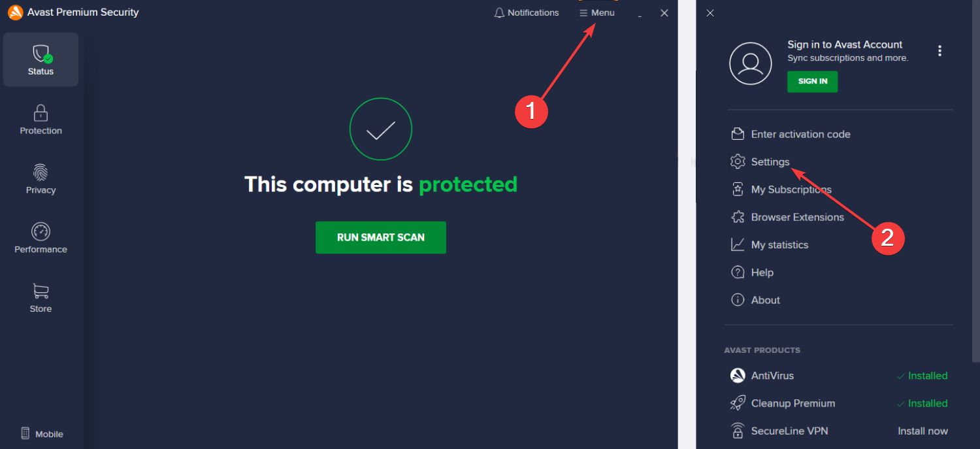Click the RUN SMART SCAN button
The width and height of the screenshot is (980, 449).
(381, 237)
